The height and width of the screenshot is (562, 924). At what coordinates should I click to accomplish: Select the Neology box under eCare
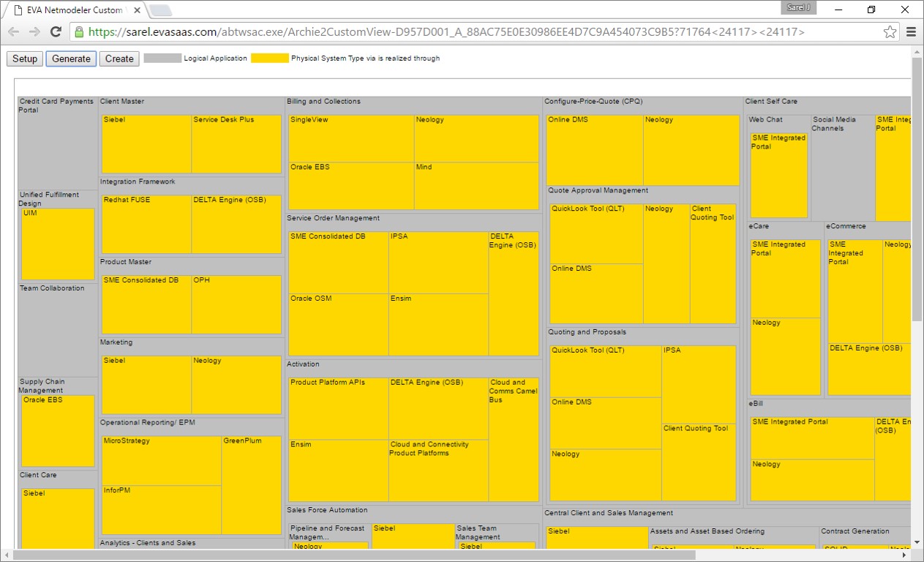coord(786,356)
